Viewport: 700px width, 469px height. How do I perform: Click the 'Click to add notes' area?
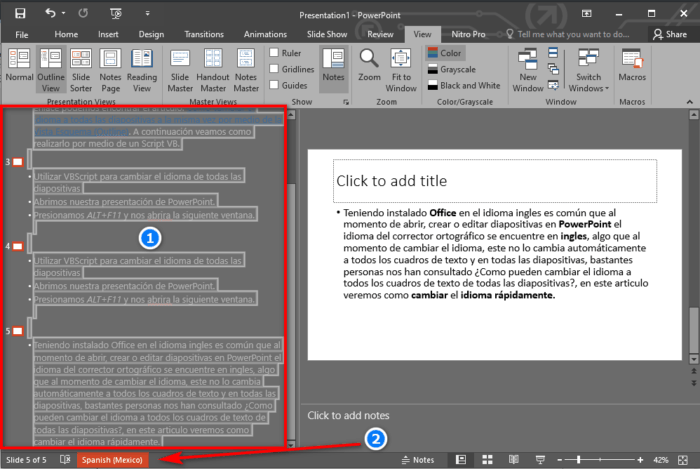pyautogui.click(x=348, y=415)
